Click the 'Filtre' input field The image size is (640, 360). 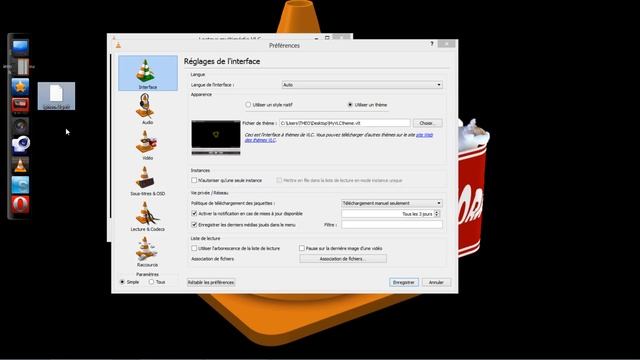(x=392, y=224)
